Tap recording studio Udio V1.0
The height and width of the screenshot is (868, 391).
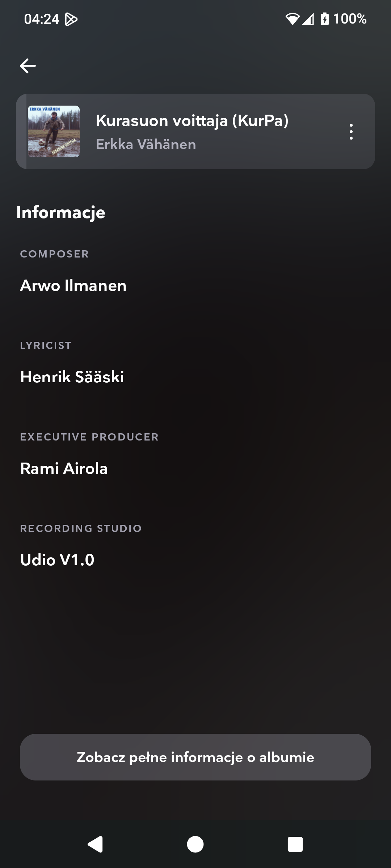(57, 560)
